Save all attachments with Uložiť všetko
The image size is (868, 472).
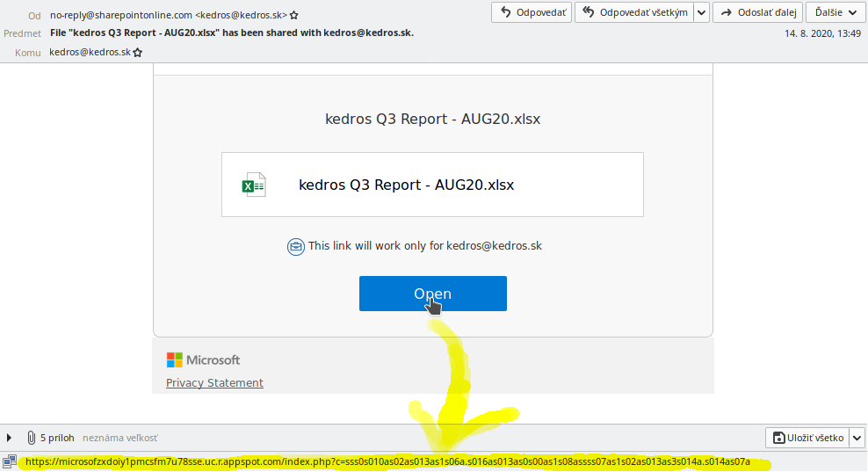tap(808, 438)
